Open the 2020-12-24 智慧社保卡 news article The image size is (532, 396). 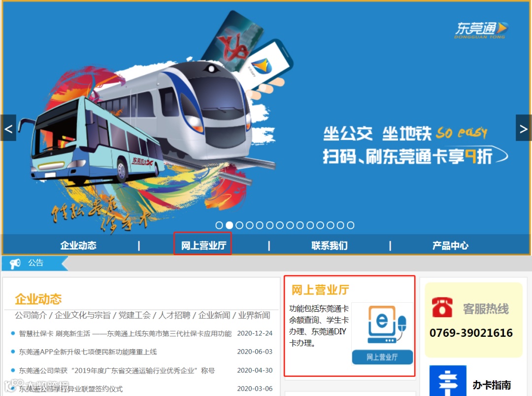click(125, 333)
